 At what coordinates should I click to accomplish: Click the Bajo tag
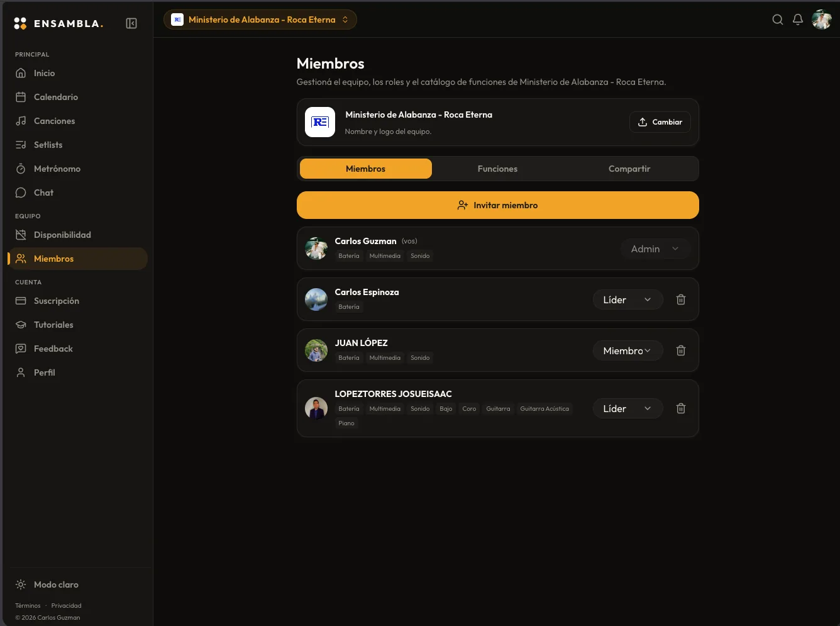[446, 409]
